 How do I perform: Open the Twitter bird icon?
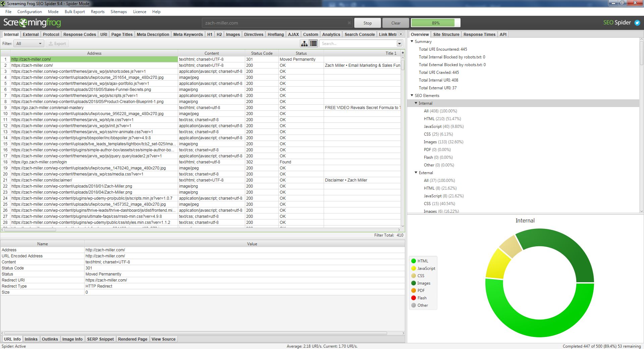tap(637, 23)
